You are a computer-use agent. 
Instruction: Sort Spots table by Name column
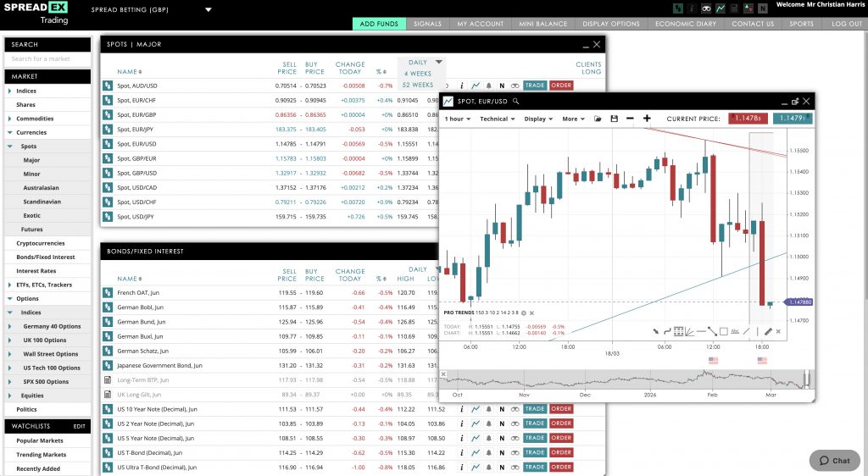pyautogui.click(x=129, y=72)
